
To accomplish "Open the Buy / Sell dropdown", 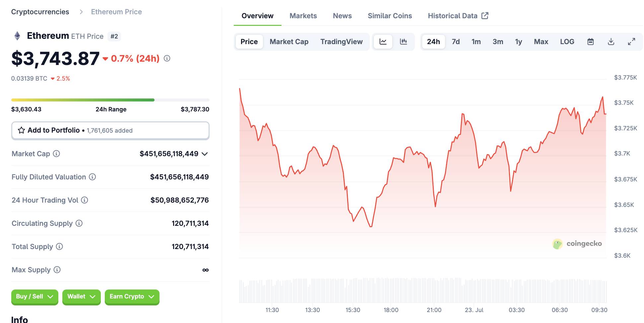I will pyautogui.click(x=35, y=296).
